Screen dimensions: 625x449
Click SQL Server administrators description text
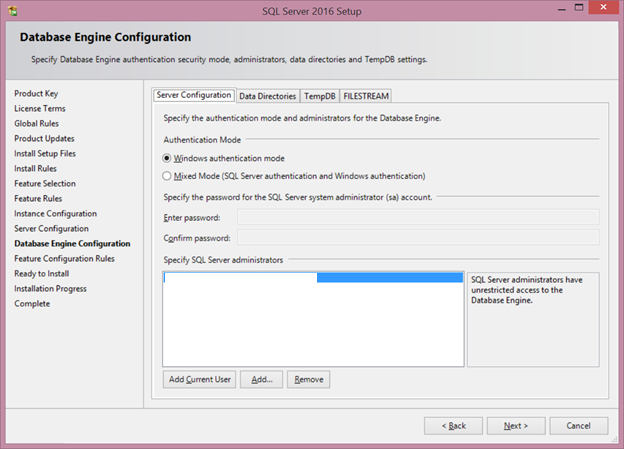coord(527,290)
